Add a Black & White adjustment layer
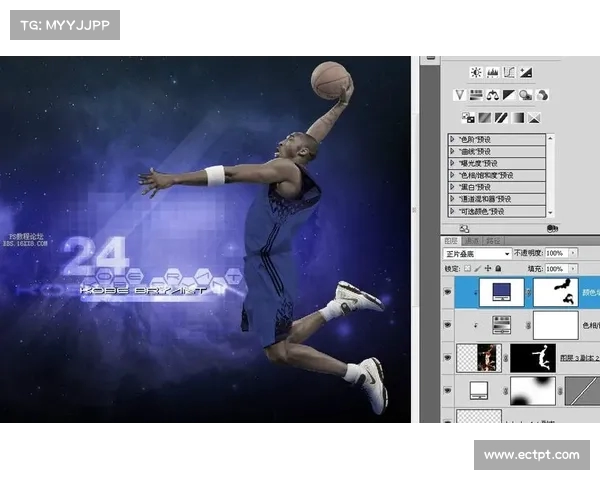The image size is (600, 480). click(x=509, y=95)
